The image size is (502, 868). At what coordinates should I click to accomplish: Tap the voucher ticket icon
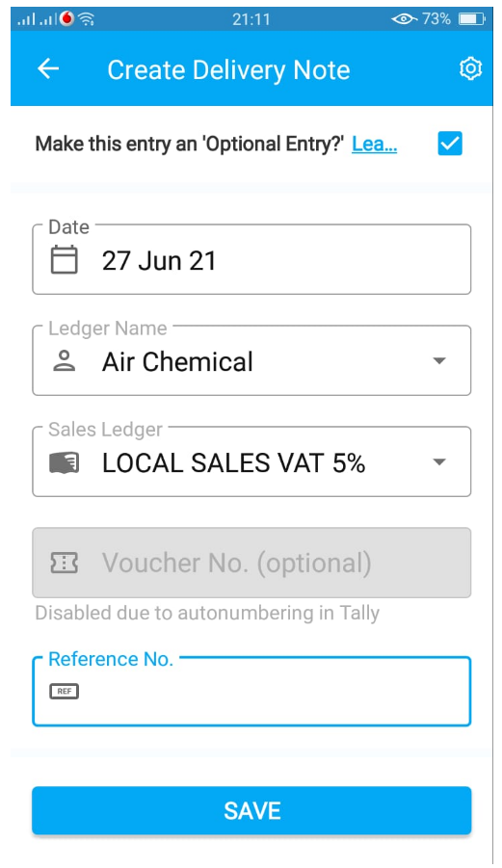[x=65, y=563]
